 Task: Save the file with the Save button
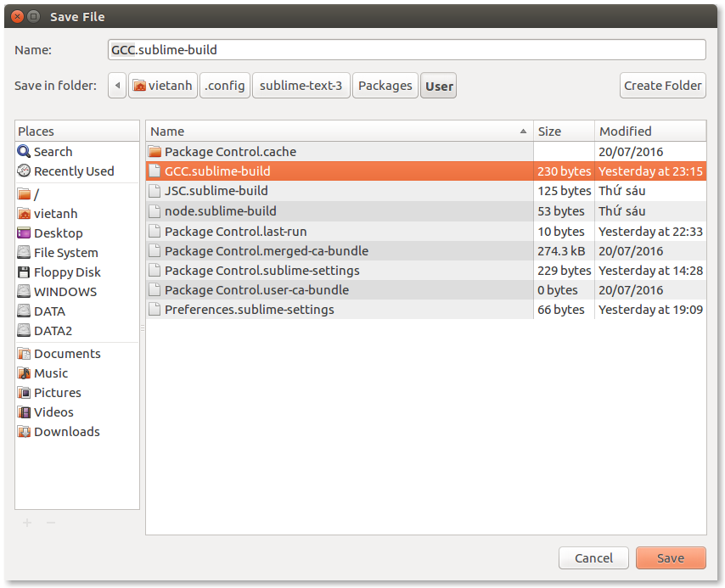point(670,557)
